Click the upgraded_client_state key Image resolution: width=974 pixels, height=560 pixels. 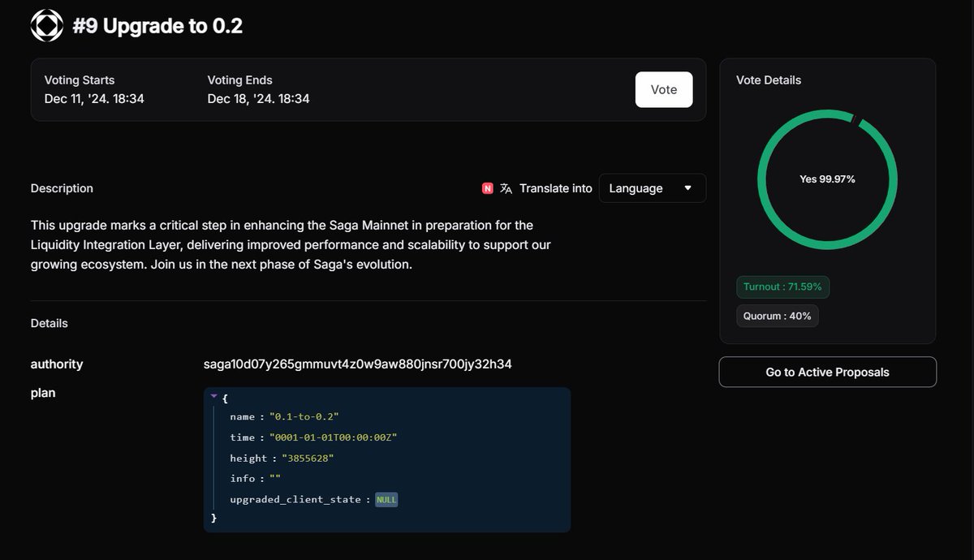[295, 500]
